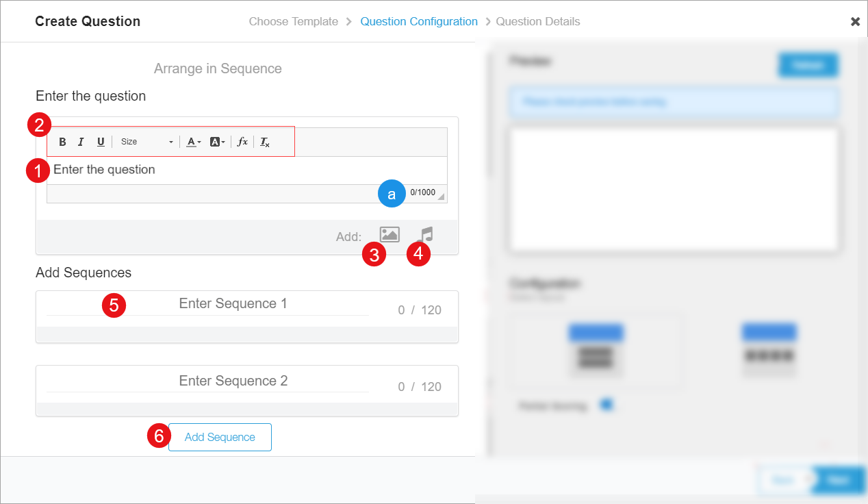The image size is (868, 504).
Task: Jump to the Question Details step
Action: [x=538, y=21]
